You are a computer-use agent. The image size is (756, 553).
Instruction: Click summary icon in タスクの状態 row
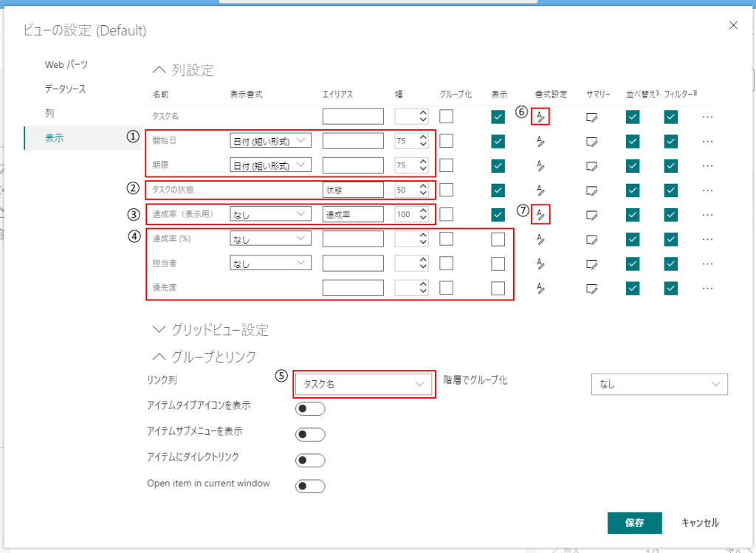(591, 190)
